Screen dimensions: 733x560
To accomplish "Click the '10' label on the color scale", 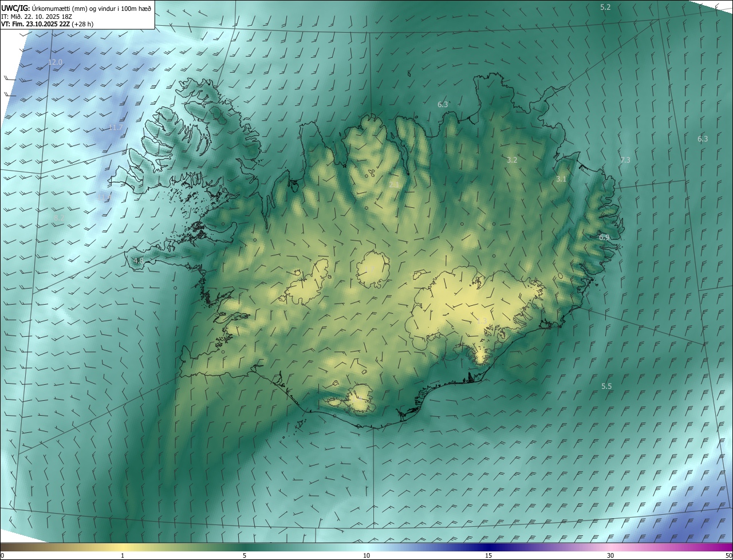I will pyautogui.click(x=366, y=555).
